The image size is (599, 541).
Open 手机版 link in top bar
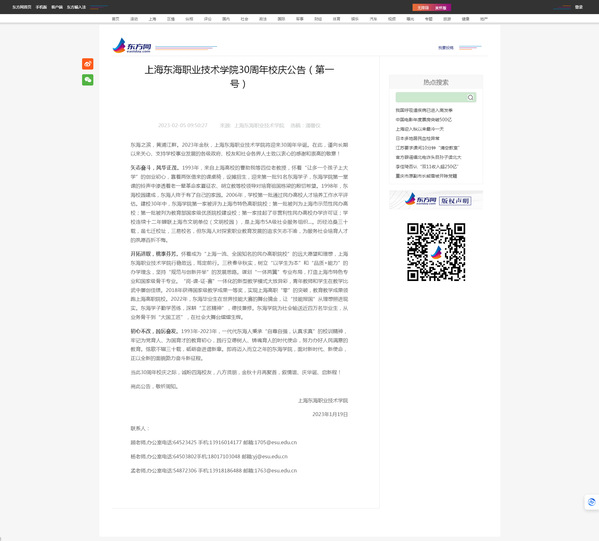pos(41,7)
